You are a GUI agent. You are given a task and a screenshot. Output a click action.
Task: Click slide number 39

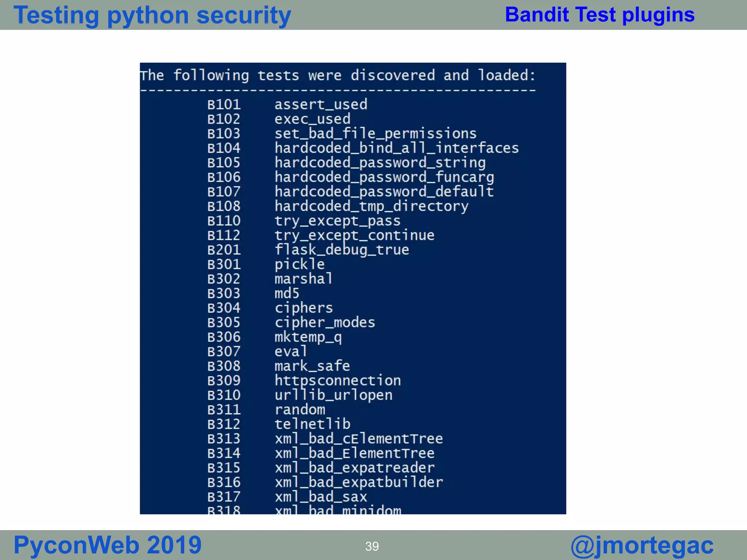pyautogui.click(x=372, y=546)
